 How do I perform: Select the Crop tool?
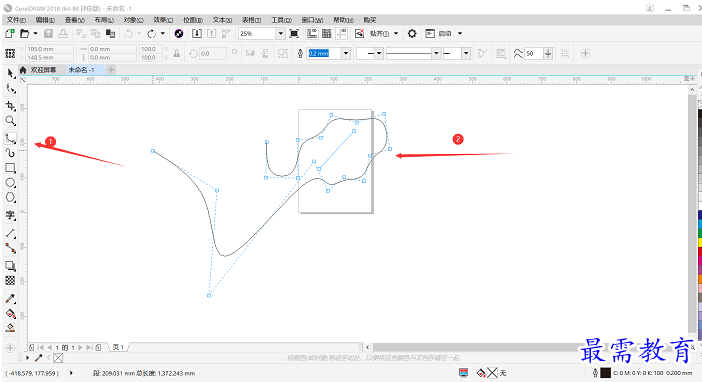(x=10, y=105)
